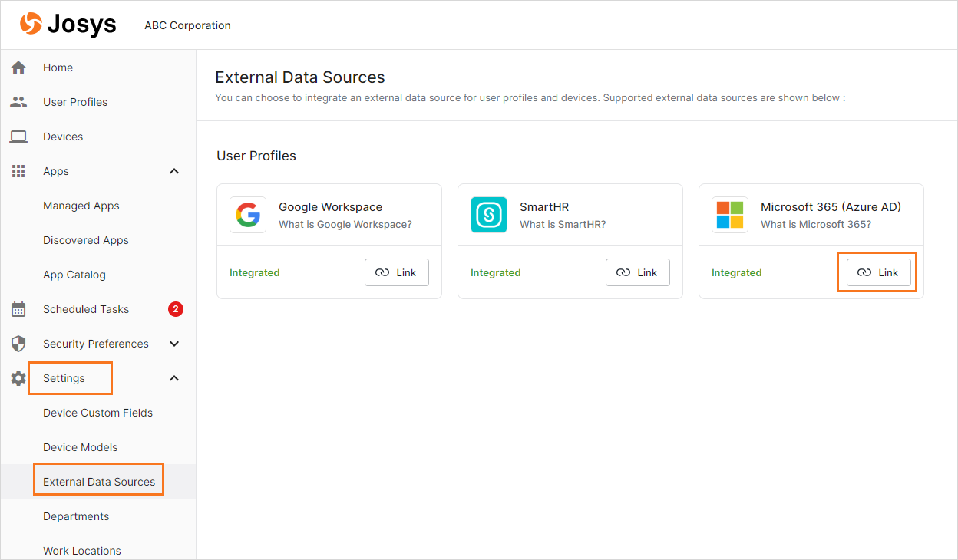Screen dimensions: 958x560
Task: Click the User Profiles section heading
Action: 256,156
